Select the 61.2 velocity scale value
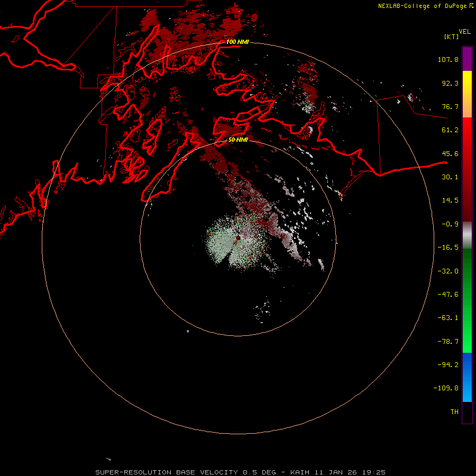Viewport: 476px width, 476px height. click(450, 130)
